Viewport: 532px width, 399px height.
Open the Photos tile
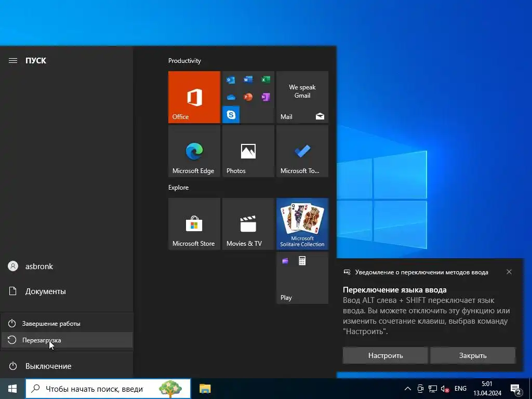point(248,151)
